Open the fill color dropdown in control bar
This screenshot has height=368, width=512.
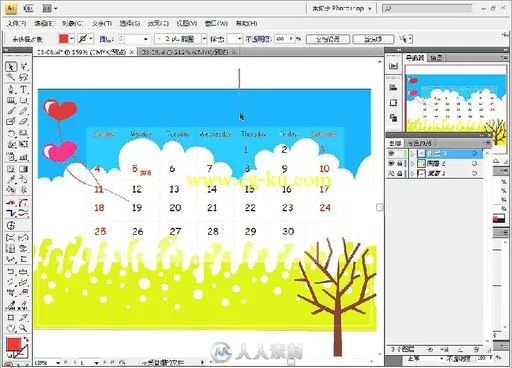click(72, 39)
